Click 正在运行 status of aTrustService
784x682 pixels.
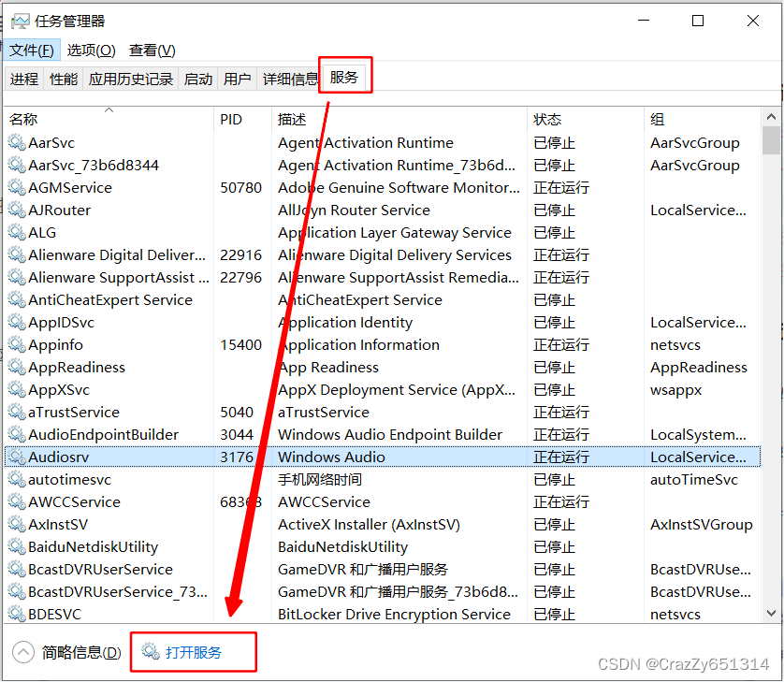561,412
